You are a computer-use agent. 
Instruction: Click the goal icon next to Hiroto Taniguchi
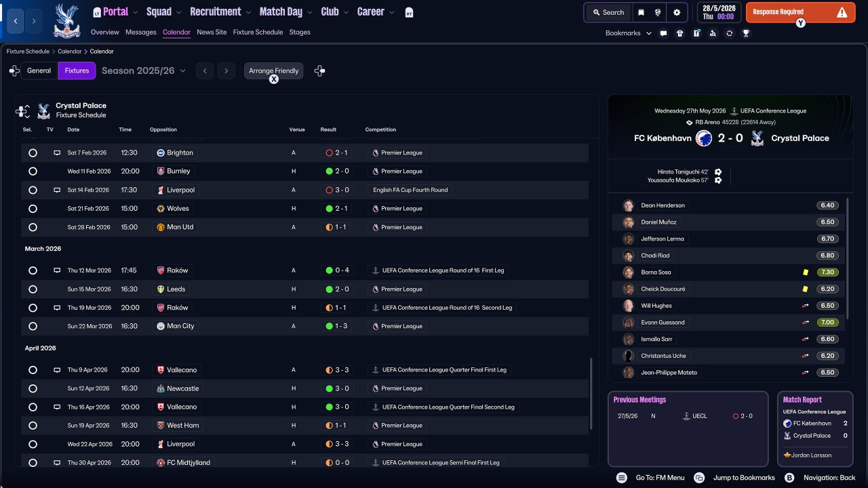(x=718, y=172)
